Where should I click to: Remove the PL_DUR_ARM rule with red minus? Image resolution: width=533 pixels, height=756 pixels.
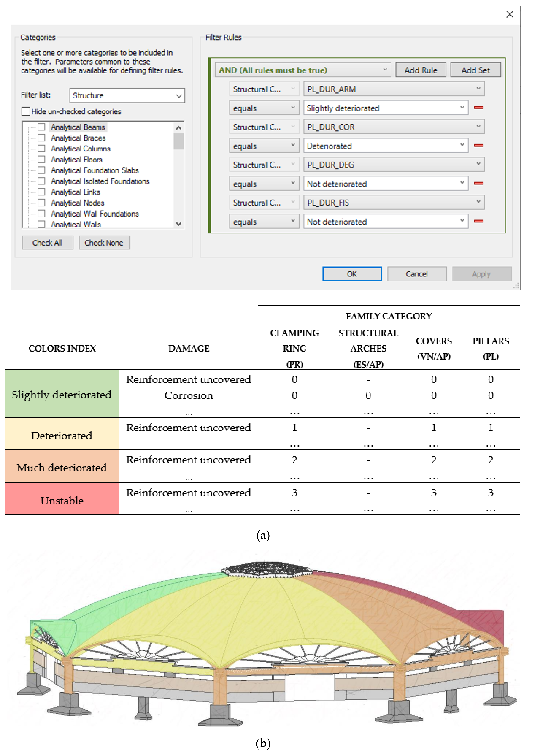tap(478, 108)
